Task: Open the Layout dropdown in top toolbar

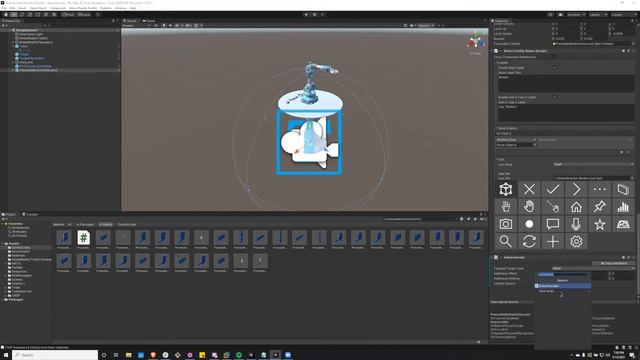Action: tap(623, 15)
